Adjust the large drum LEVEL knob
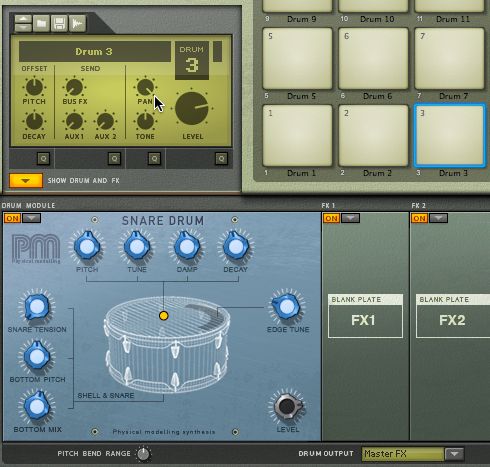Viewport: 490px width, 467px height. (x=192, y=109)
